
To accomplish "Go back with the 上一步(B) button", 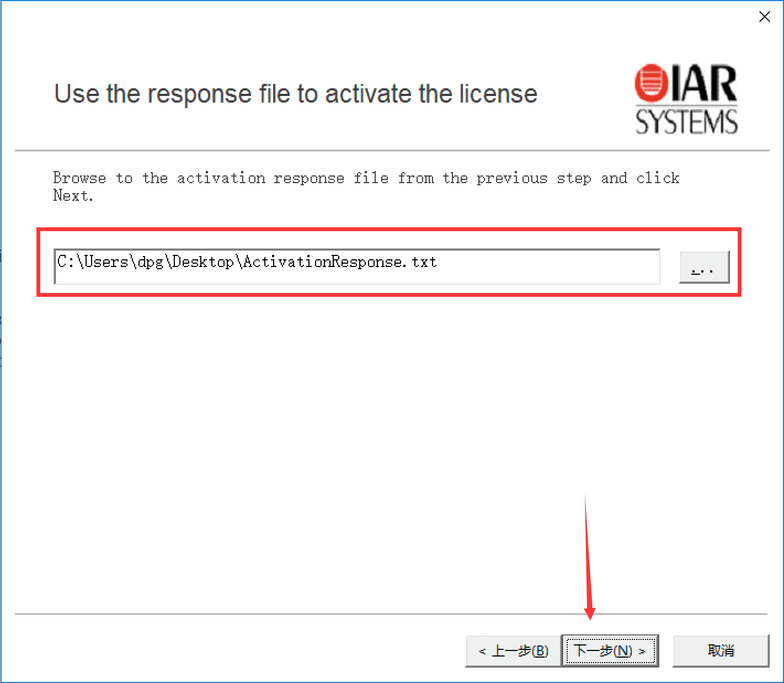I will point(513,651).
